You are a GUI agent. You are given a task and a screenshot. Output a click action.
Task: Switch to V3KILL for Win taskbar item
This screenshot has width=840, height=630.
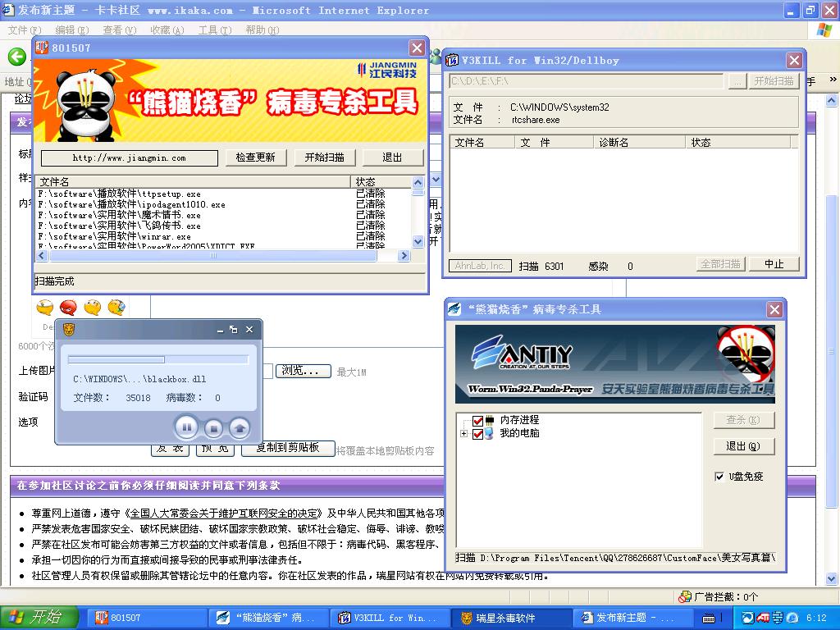[x=388, y=618]
